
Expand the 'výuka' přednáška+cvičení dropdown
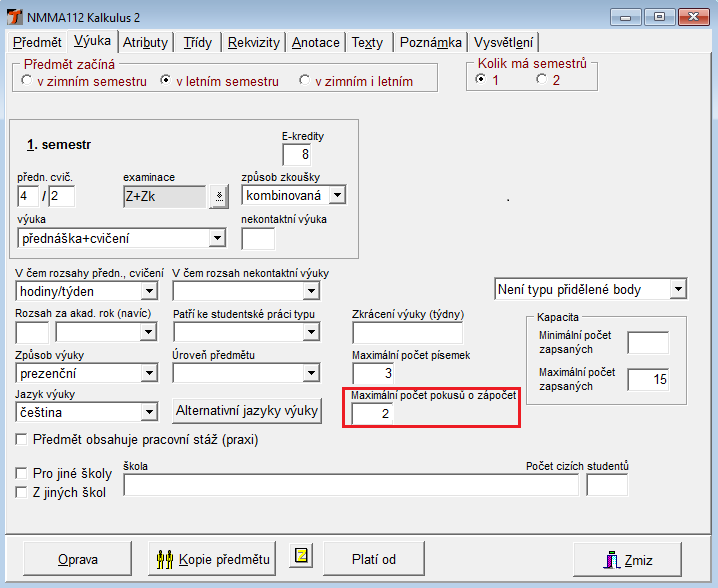click(217, 238)
